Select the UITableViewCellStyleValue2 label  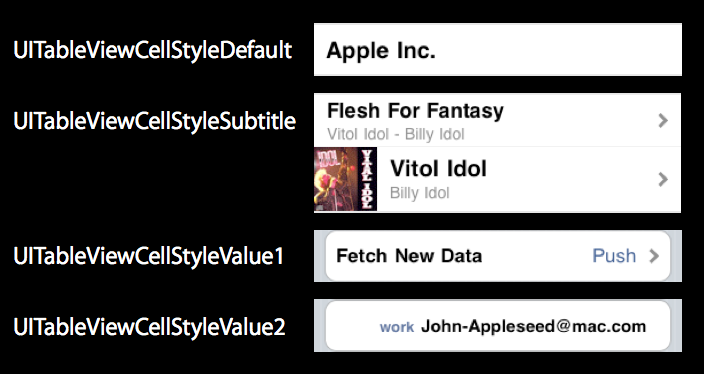coord(149,327)
